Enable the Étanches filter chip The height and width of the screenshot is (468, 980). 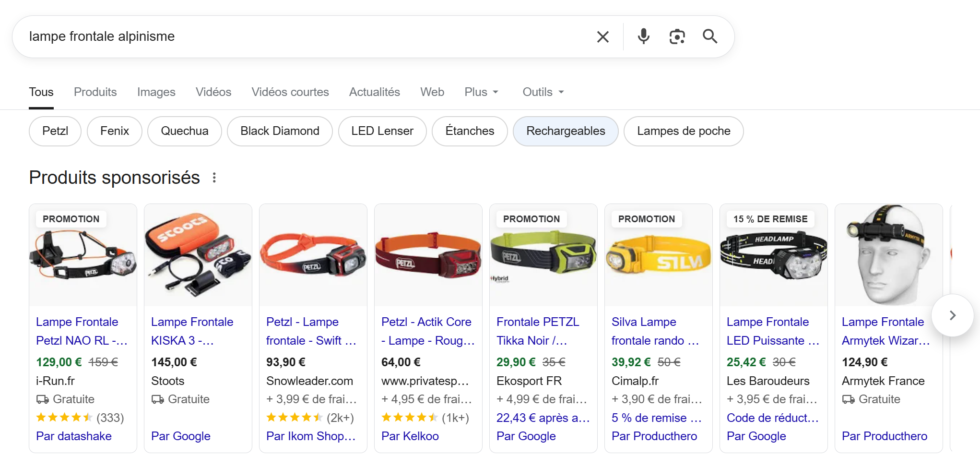pyautogui.click(x=469, y=131)
